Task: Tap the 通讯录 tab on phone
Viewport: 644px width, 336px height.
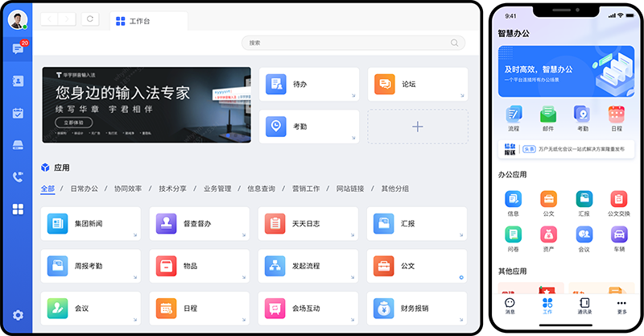Action: click(584, 305)
